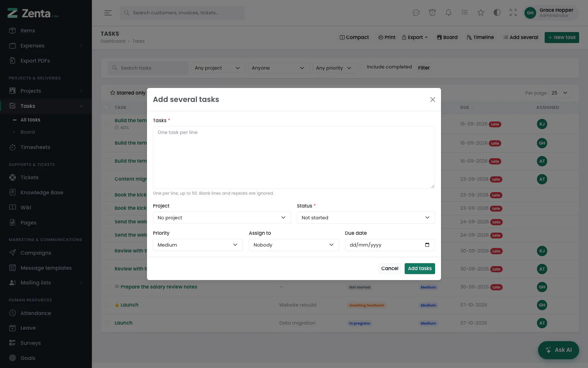Viewport: 588px width, 368px height.
Task: Click the Cancel button
Action: coord(390,269)
